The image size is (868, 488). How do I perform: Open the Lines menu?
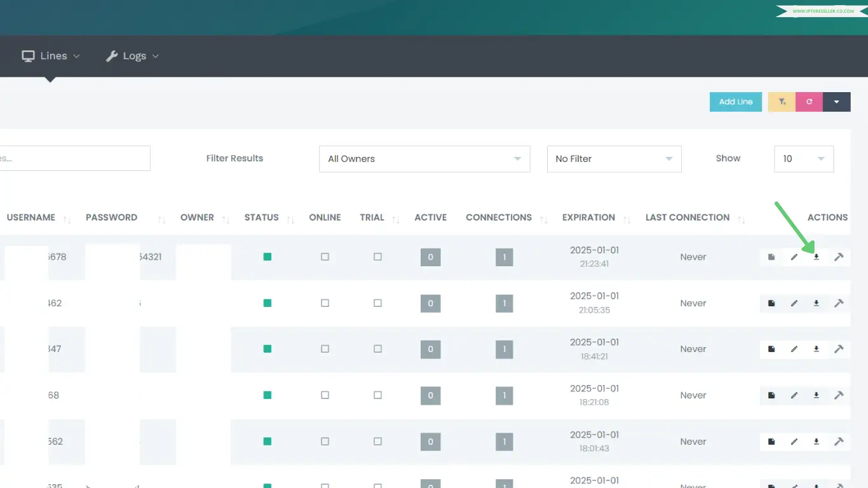(51, 56)
